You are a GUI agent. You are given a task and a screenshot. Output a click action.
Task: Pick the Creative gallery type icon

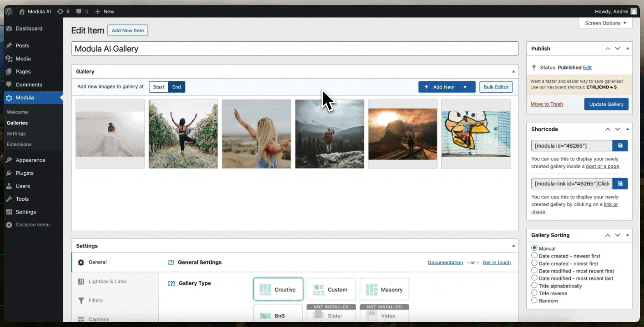point(265,289)
